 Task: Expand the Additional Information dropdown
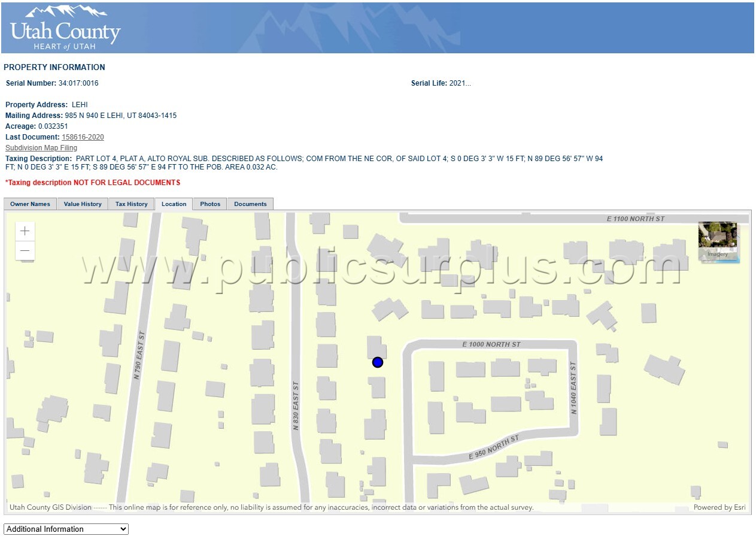(x=66, y=529)
